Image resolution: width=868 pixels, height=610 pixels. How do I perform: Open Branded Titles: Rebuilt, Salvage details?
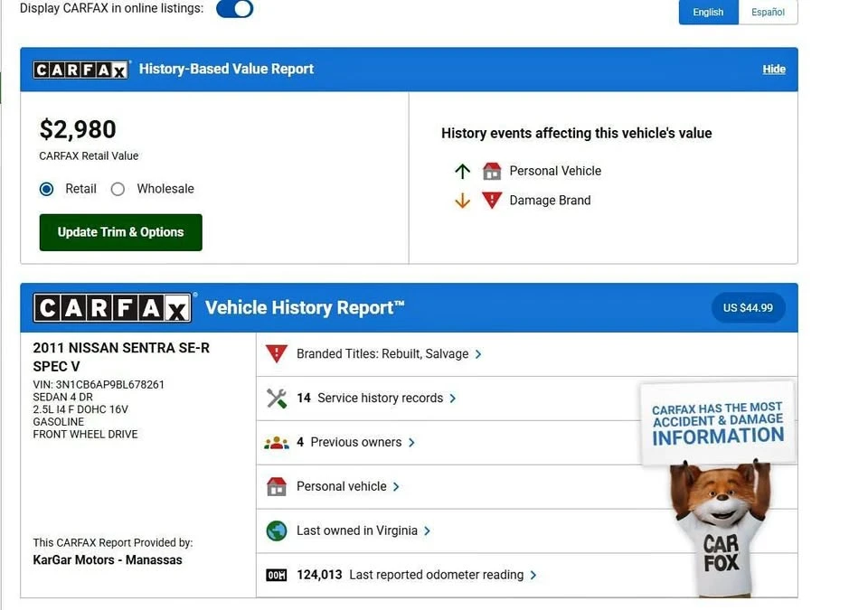tap(382, 353)
